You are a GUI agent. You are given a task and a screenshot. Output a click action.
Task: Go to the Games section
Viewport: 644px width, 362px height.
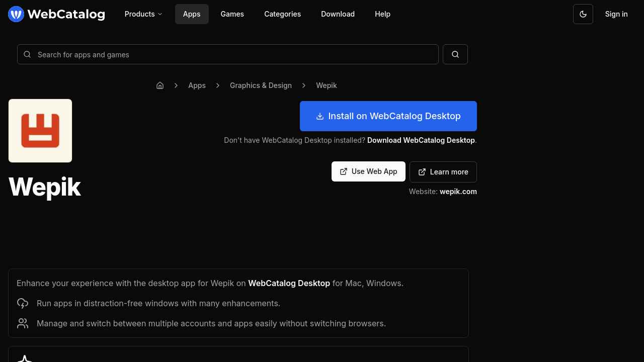click(x=232, y=14)
